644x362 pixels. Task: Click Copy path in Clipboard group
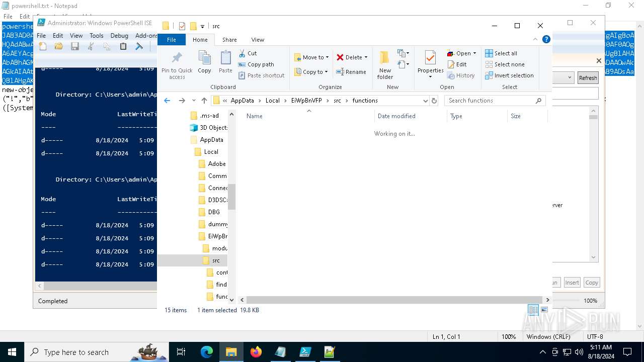click(256, 64)
